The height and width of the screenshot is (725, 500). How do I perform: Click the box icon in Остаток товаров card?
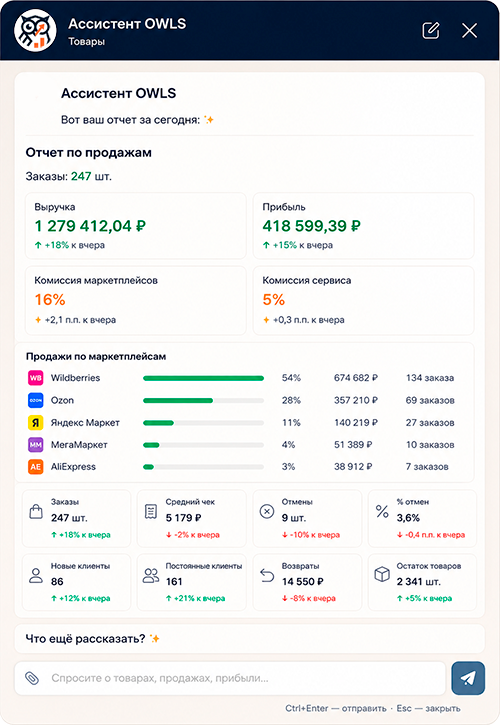pos(382,574)
